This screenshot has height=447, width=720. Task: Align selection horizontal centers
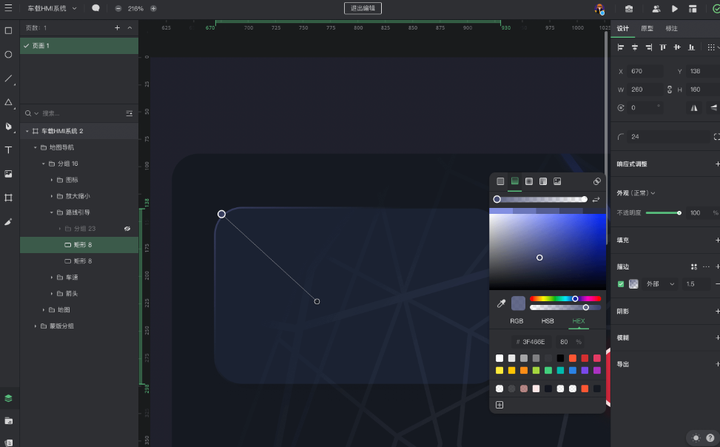(635, 47)
